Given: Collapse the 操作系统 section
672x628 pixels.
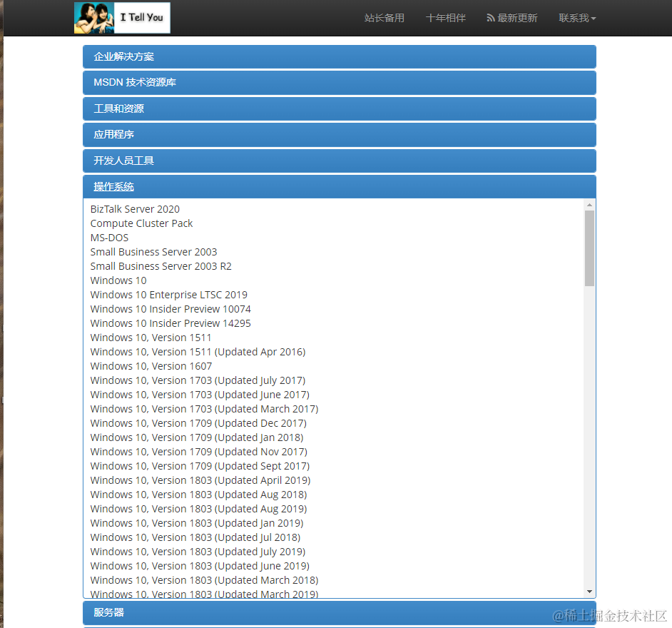Looking at the screenshot, I should click(x=340, y=186).
